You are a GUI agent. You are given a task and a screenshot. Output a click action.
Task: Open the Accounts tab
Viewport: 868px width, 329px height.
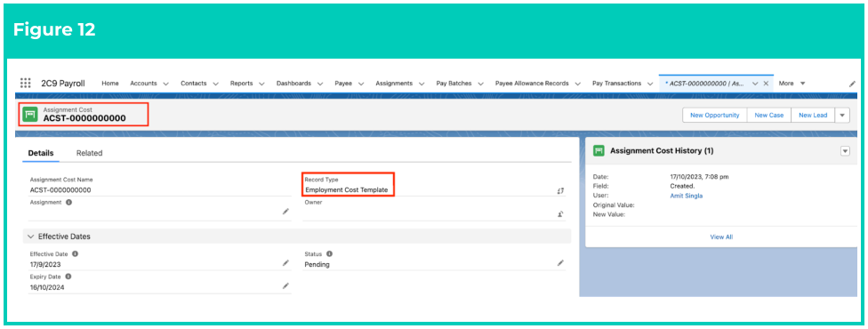[143, 83]
